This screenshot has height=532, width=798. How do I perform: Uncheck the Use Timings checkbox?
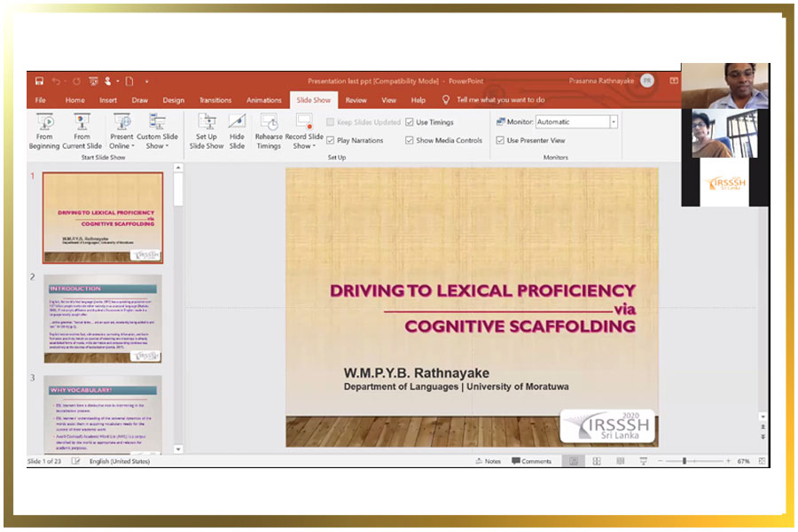click(409, 122)
